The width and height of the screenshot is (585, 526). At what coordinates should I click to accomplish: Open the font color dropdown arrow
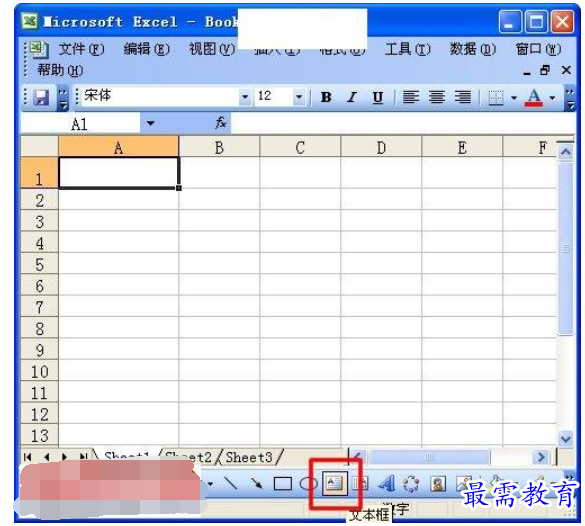coord(553,98)
